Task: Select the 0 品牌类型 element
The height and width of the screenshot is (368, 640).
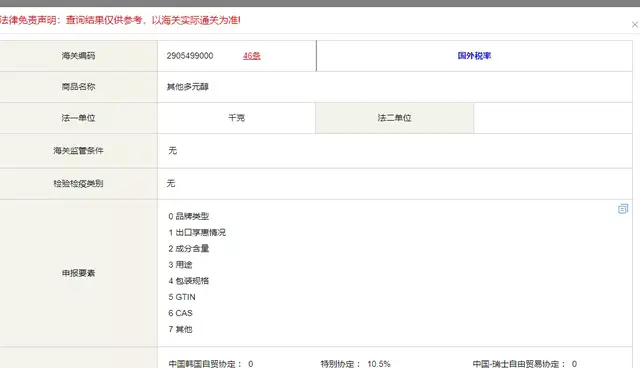Action: pyautogui.click(x=189, y=216)
